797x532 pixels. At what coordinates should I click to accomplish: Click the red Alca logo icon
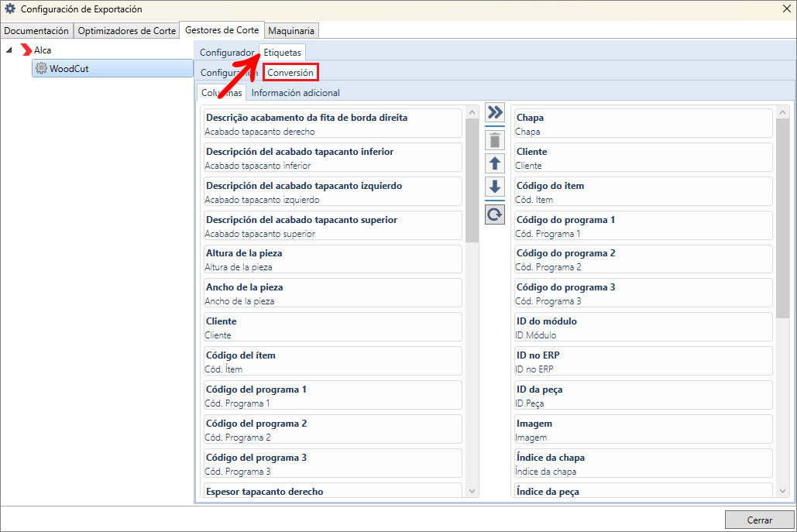point(26,50)
